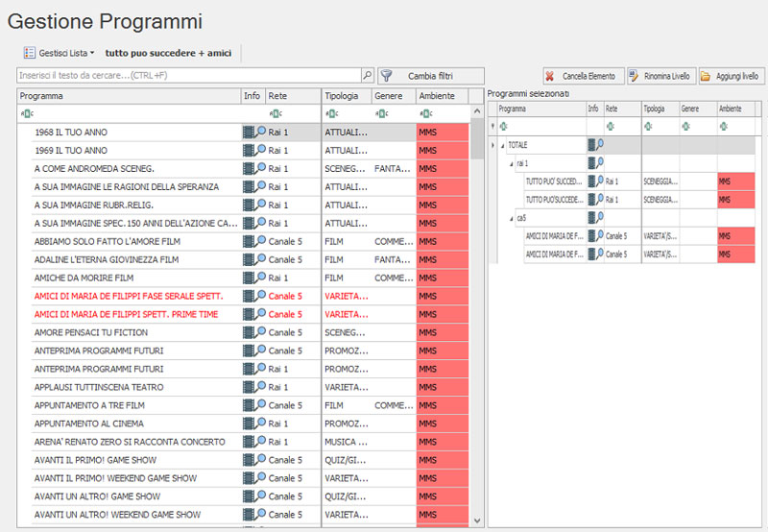Click info icon for ca5 node
Image resolution: width=768 pixels, height=532 pixels.
[595, 218]
